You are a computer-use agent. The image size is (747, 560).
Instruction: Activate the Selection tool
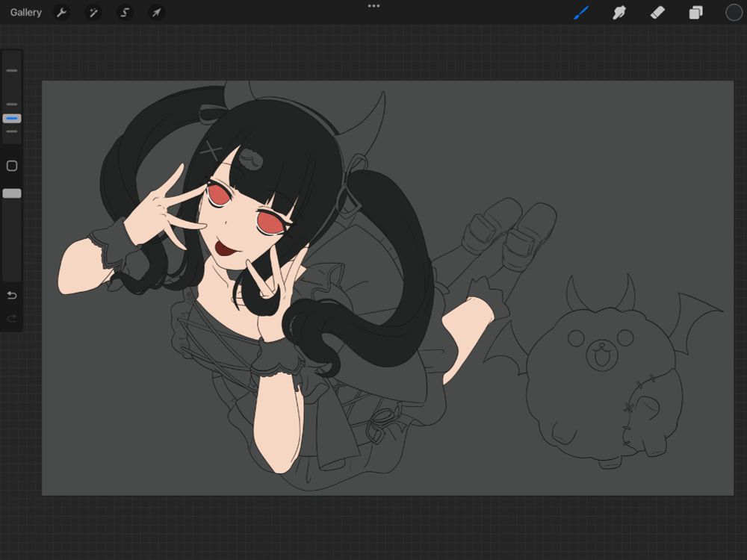(x=125, y=13)
